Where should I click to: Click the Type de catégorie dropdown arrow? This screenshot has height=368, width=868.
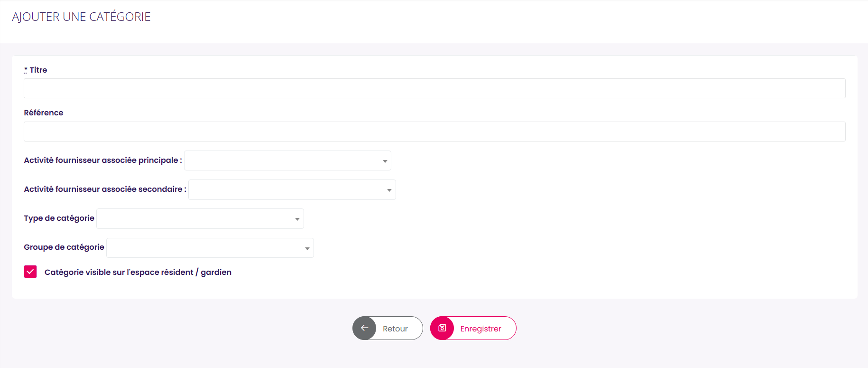297,219
